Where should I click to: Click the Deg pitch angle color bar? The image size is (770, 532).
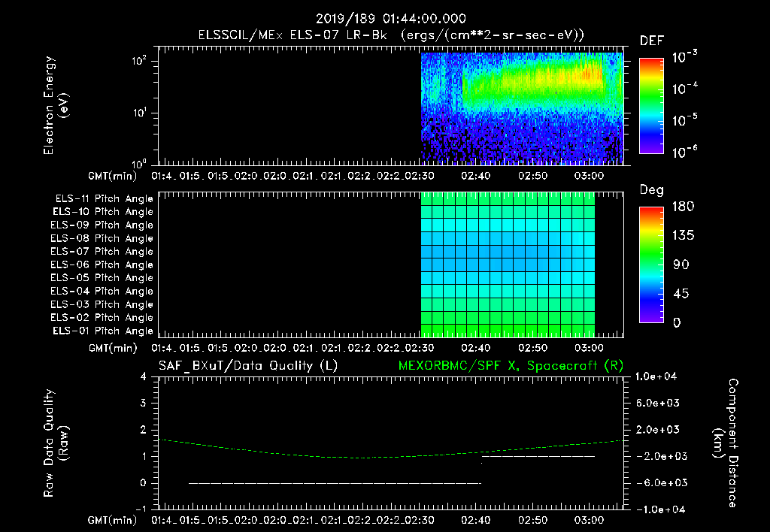(x=651, y=265)
